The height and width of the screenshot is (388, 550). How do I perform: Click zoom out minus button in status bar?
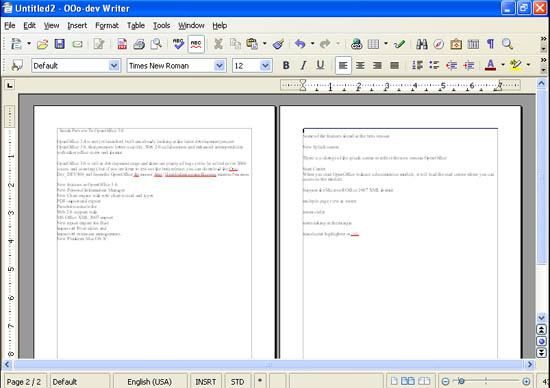pyautogui.click(x=445, y=381)
